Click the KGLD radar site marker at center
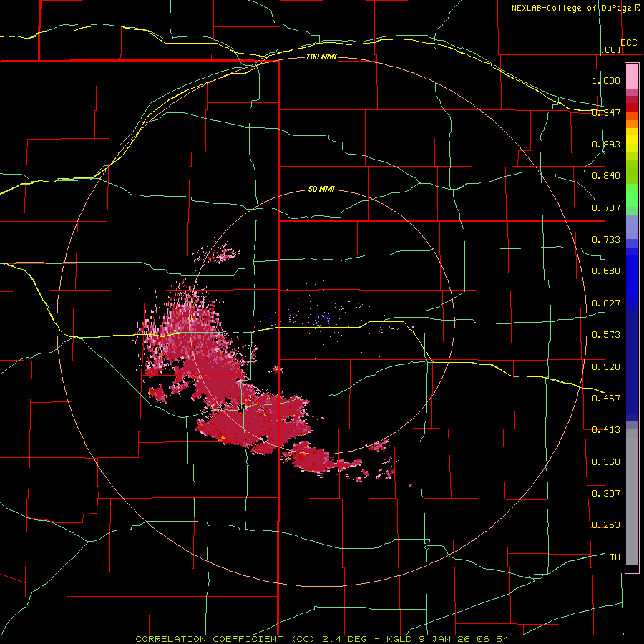The image size is (644, 644). pyautogui.click(x=321, y=323)
